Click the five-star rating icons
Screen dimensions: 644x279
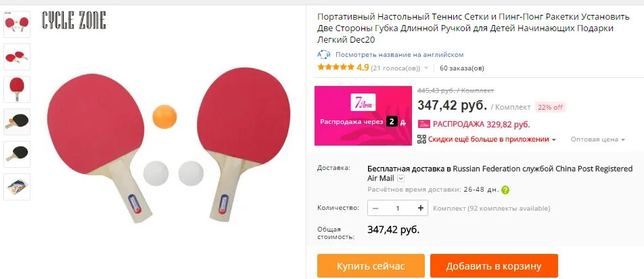tap(336, 67)
